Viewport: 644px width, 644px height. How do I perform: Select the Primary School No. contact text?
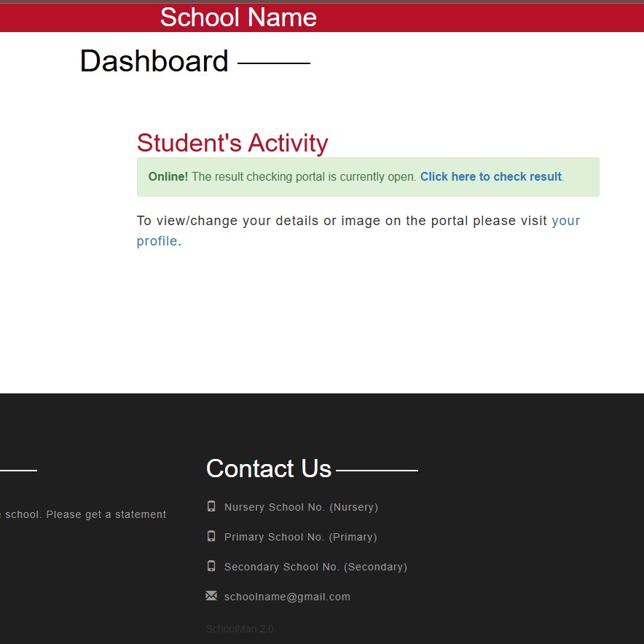point(300,537)
